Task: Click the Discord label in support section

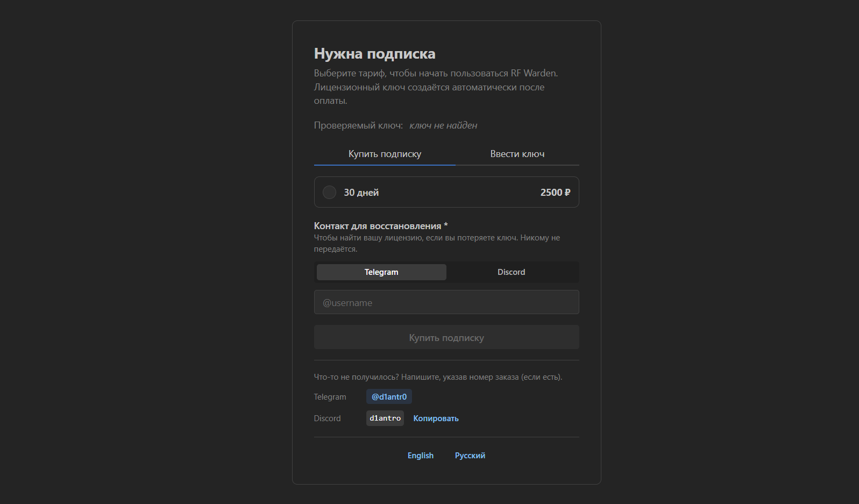Action: [328, 418]
